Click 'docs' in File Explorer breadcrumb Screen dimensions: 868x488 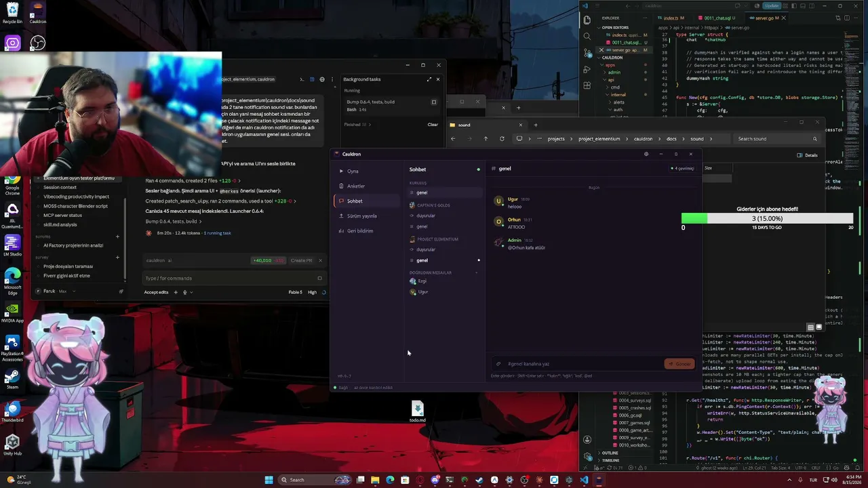pos(671,139)
